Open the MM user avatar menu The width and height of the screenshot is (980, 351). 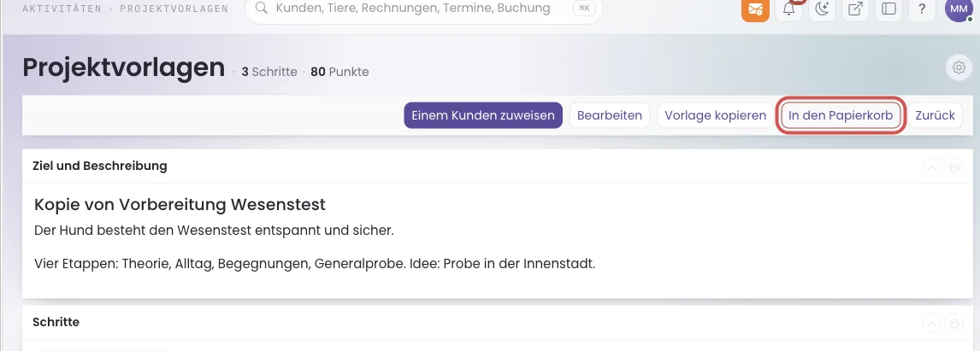(958, 9)
